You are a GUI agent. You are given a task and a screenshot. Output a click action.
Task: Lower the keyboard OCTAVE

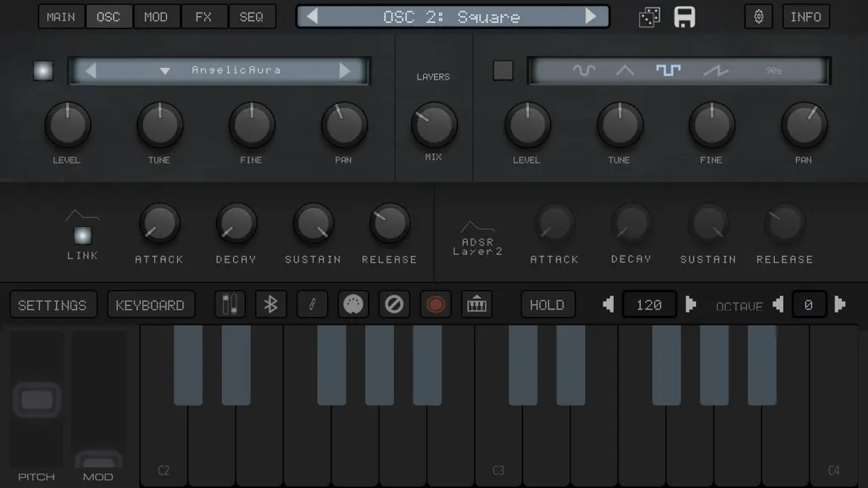point(778,305)
